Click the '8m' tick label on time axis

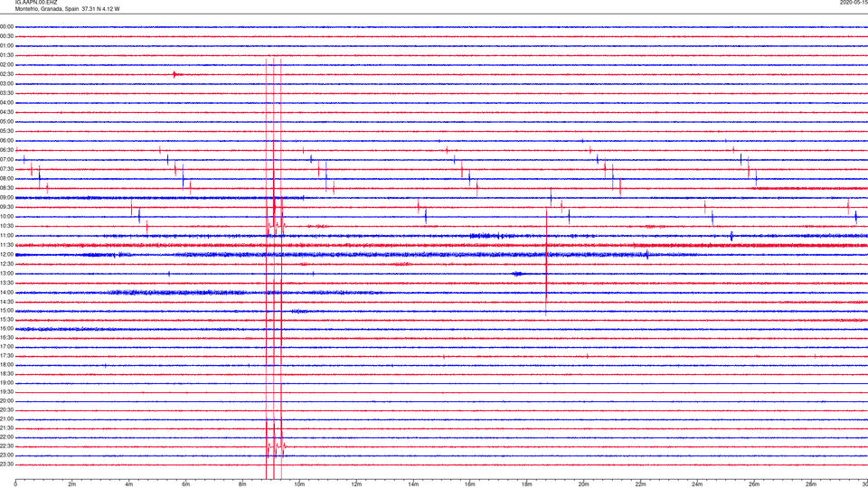click(x=242, y=484)
